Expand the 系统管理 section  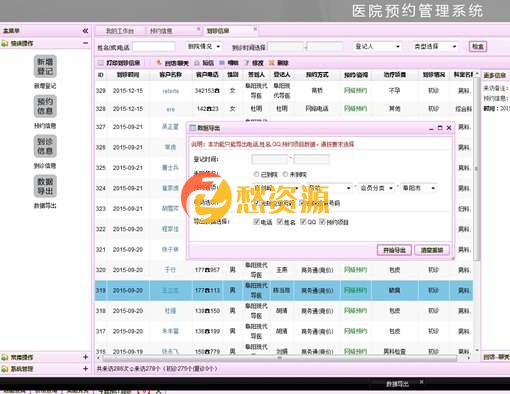point(85,369)
